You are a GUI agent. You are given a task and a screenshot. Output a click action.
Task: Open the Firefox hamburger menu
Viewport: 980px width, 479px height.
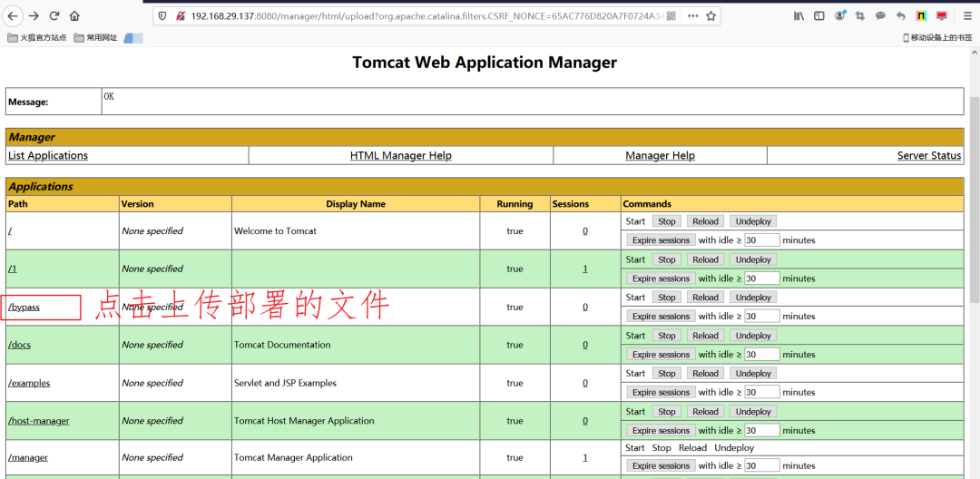click(x=967, y=16)
